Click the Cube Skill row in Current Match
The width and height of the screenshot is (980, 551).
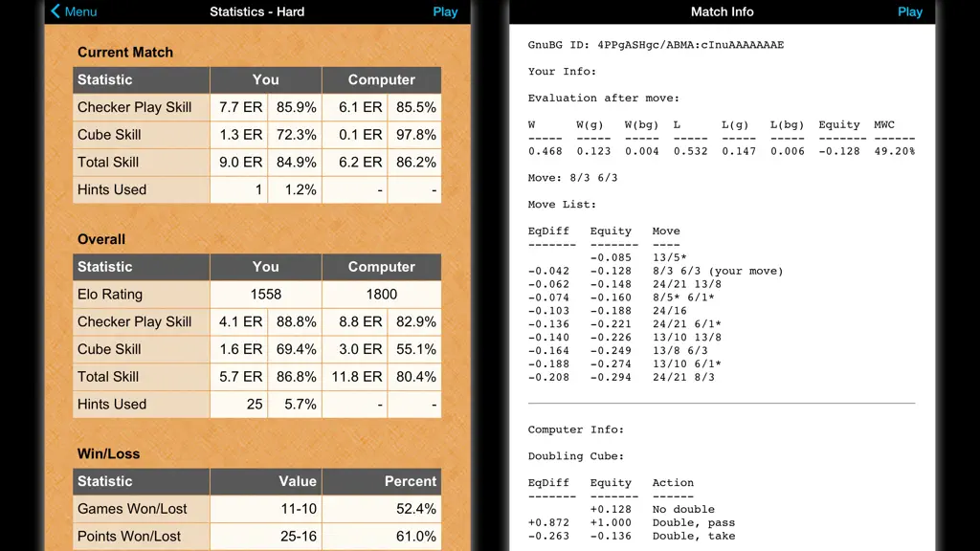[256, 135]
